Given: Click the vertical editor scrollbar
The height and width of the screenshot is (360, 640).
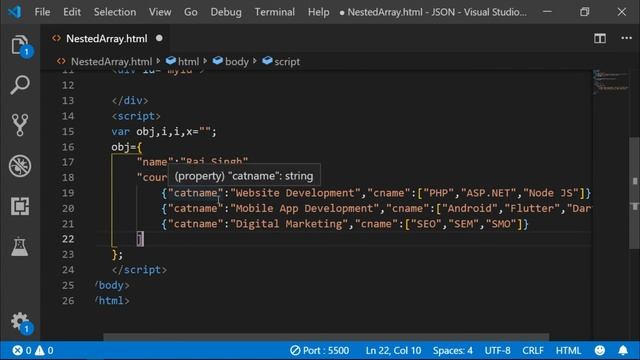Looking at the screenshot, I should [634, 194].
